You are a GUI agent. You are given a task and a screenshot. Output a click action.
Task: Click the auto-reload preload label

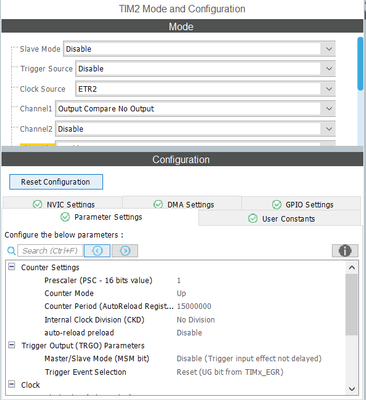(x=79, y=333)
